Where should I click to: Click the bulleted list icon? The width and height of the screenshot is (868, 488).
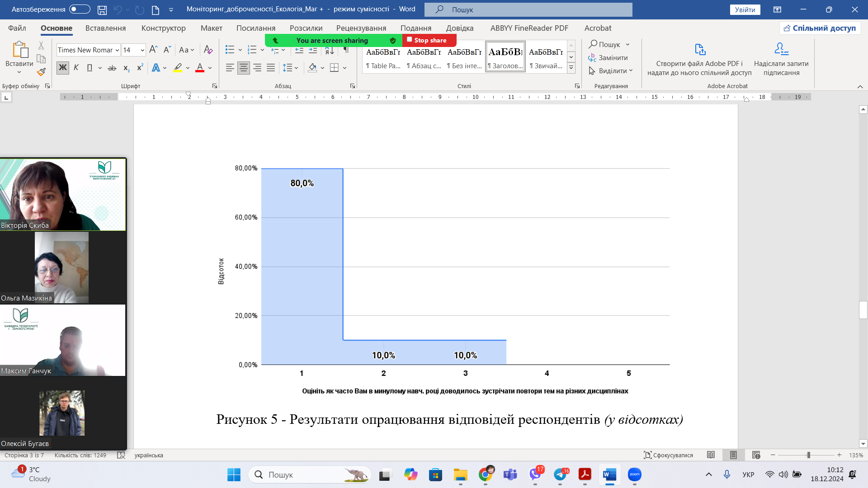230,50
